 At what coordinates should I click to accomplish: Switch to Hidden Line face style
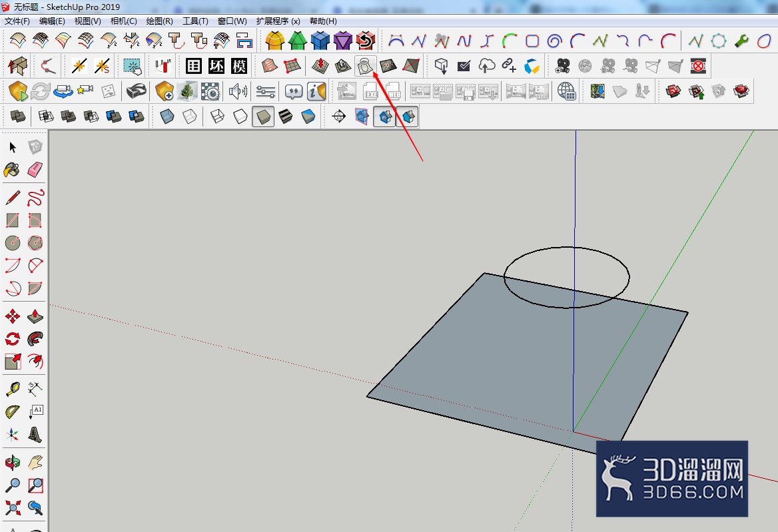(x=240, y=117)
